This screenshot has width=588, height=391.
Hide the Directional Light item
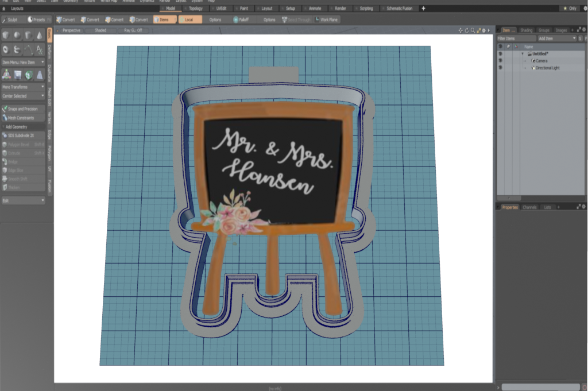pos(500,68)
